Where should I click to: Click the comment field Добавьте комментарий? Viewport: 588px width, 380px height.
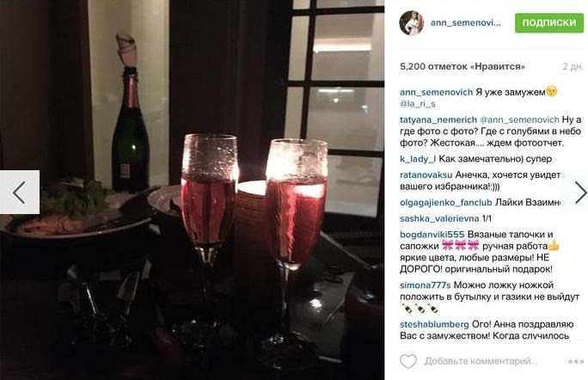[481, 361]
